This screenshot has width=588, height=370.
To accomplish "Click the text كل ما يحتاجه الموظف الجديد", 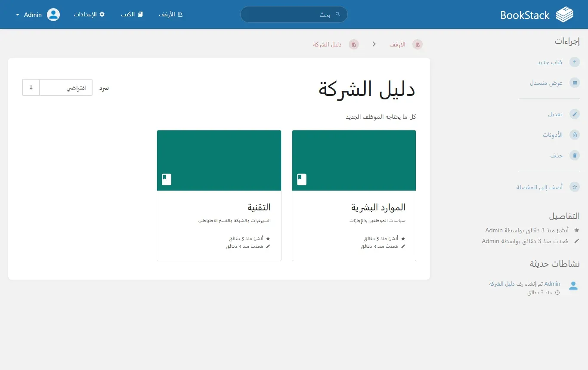I will pyautogui.click(x=381, y=117).
